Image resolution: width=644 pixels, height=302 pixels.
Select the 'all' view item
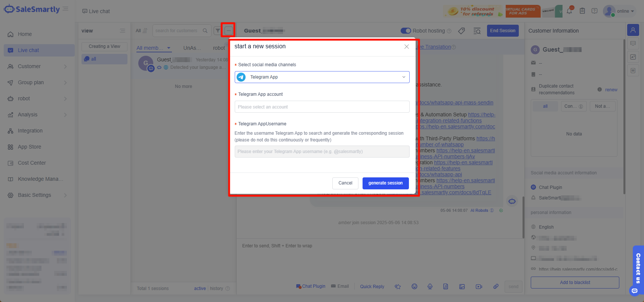click(104, 59)
